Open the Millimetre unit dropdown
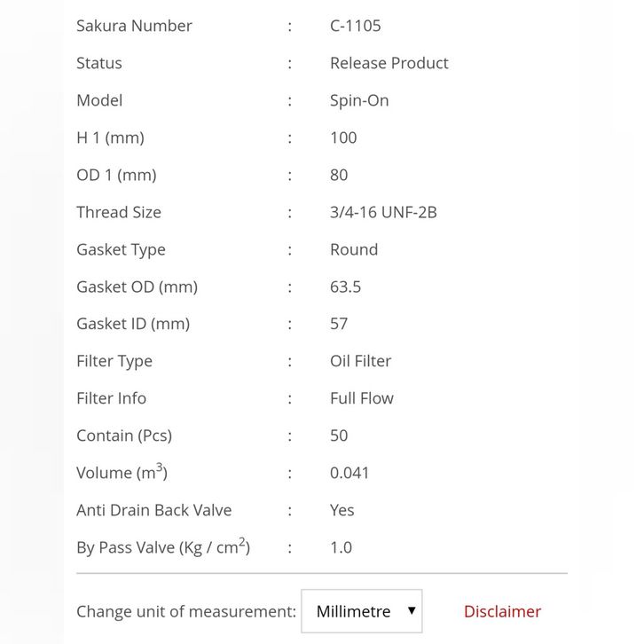 pos(361,611)
